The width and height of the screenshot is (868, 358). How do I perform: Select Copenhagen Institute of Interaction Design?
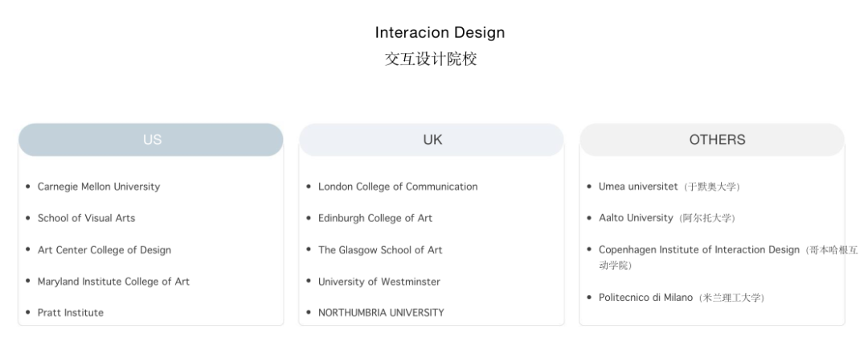[698, 249]
